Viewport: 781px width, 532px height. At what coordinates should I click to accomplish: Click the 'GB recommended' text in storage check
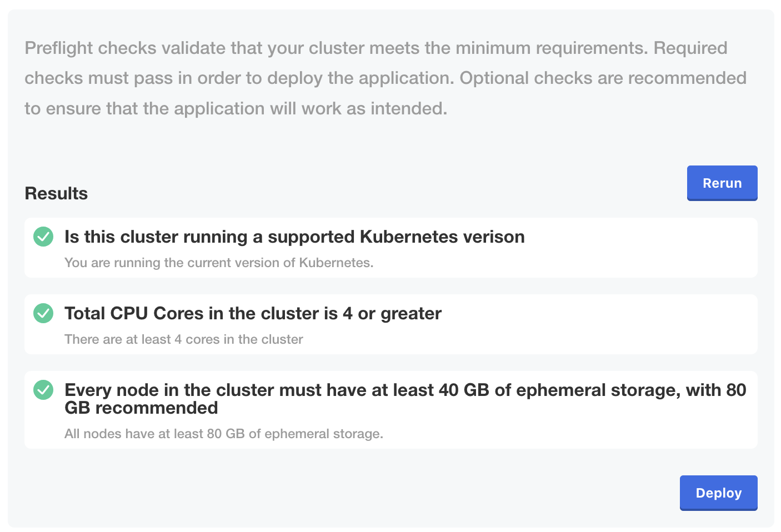click(x=141, y=408)
